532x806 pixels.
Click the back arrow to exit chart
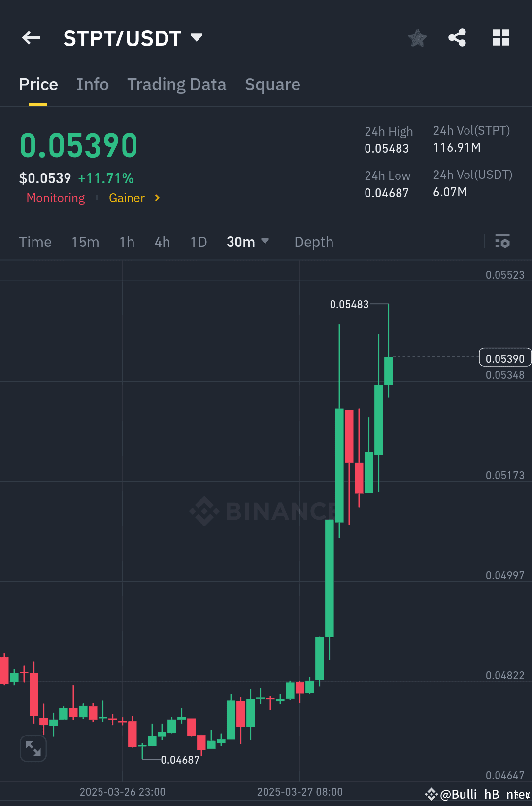coord(31,38)
